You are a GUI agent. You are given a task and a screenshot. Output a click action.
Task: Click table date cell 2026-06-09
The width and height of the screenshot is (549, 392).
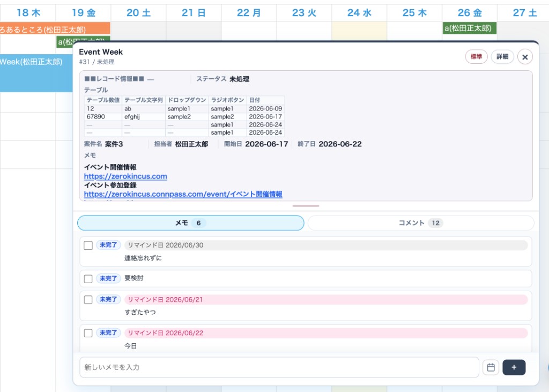point(265,109)
